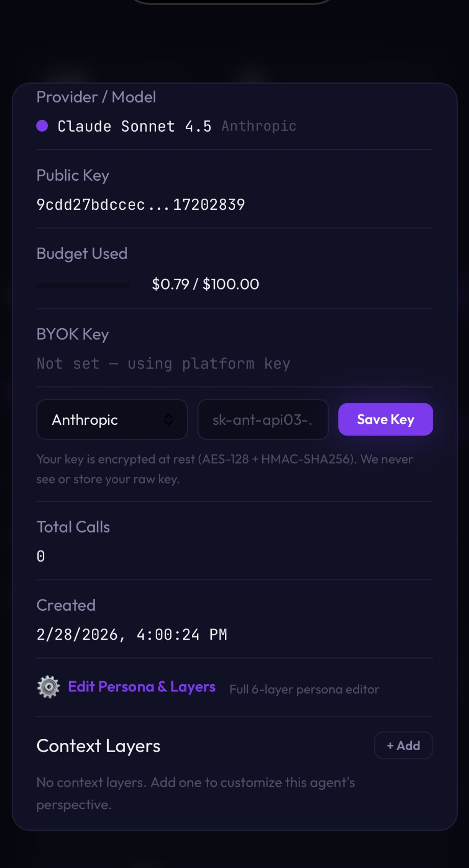
Task: Select the Claude Sonnet 4.5 model name
Action: point(134,126)
